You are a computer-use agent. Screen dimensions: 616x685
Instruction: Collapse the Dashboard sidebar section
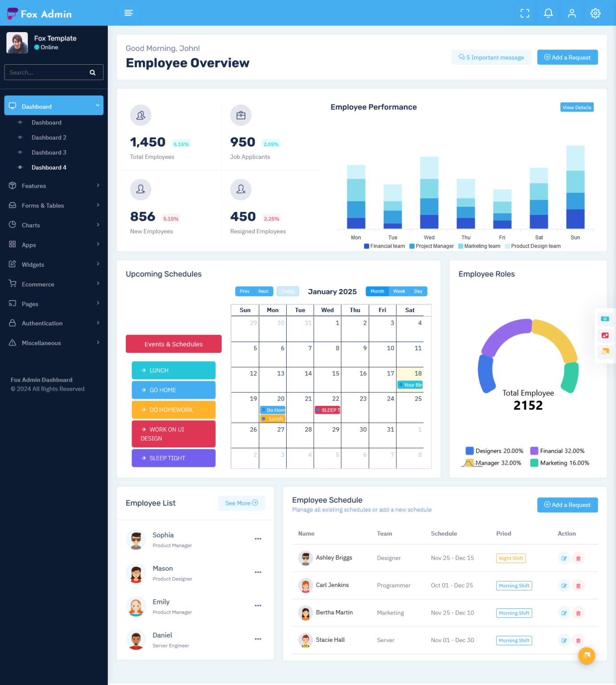pyautogui.click(x=53, y=106)
